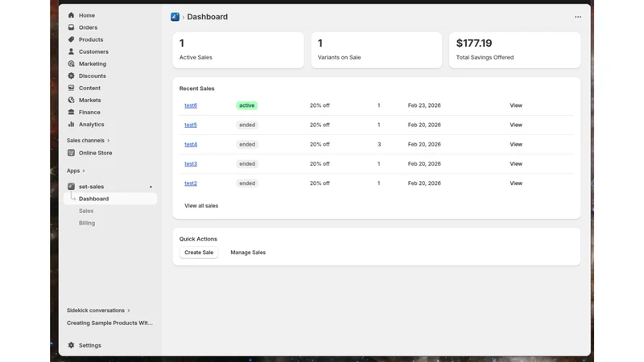Select Sales under set-sales

(86, 211)
